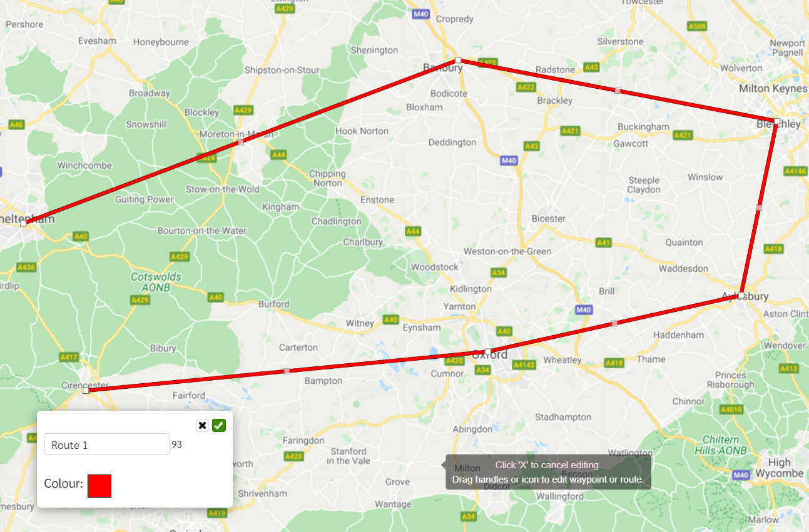
Task: Click the Milton Keynes place label
Action: coord(773,89)
